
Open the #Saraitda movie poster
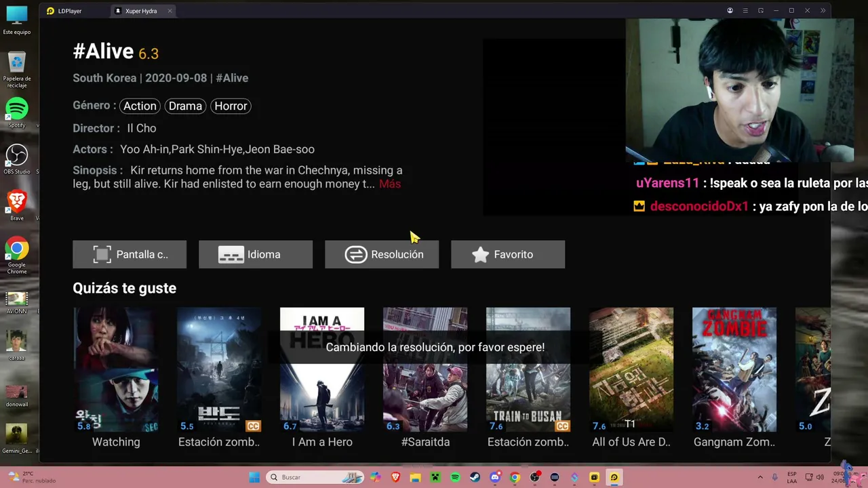(425, 369)
